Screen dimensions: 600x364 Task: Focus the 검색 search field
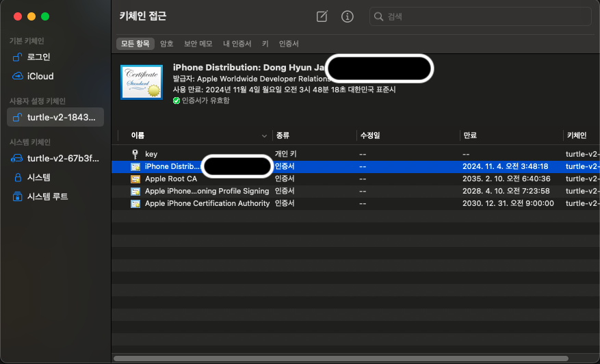(480, 16)
